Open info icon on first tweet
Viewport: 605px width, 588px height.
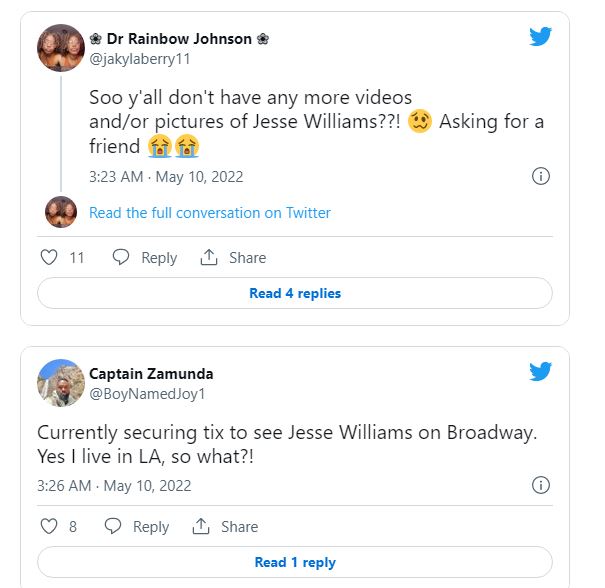coord(540,176)
